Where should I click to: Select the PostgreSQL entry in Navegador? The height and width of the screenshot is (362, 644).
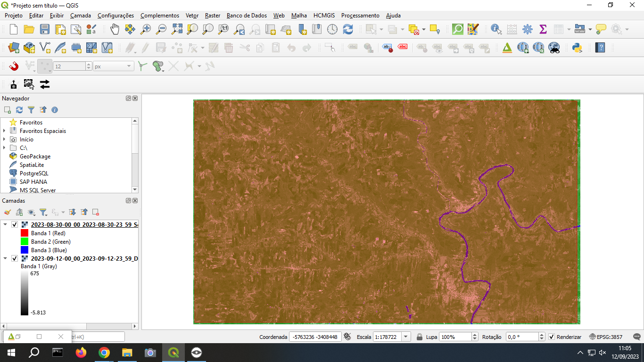33,173
